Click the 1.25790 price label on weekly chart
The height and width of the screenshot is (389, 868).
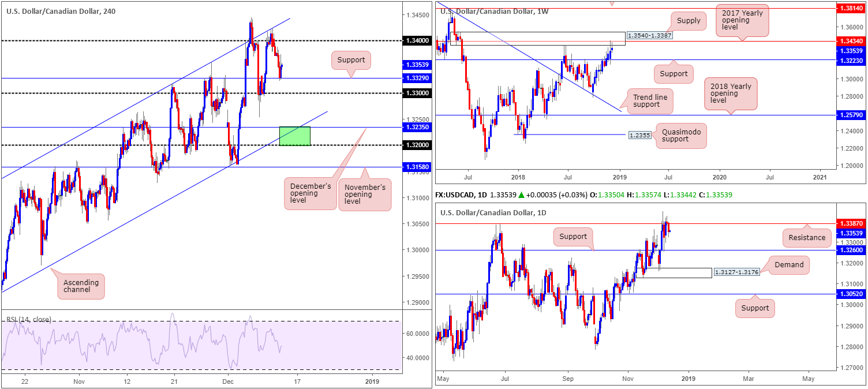click(x=852, y=115)
